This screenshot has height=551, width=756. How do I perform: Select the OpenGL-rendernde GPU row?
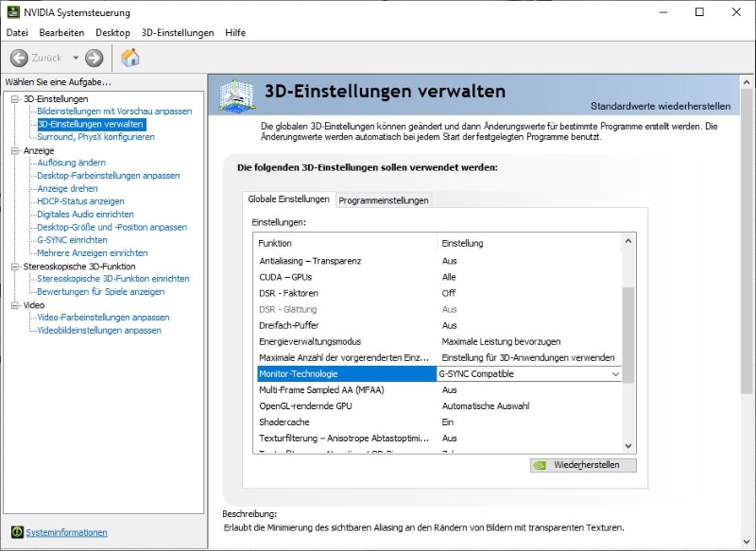(x=439, y=405)
